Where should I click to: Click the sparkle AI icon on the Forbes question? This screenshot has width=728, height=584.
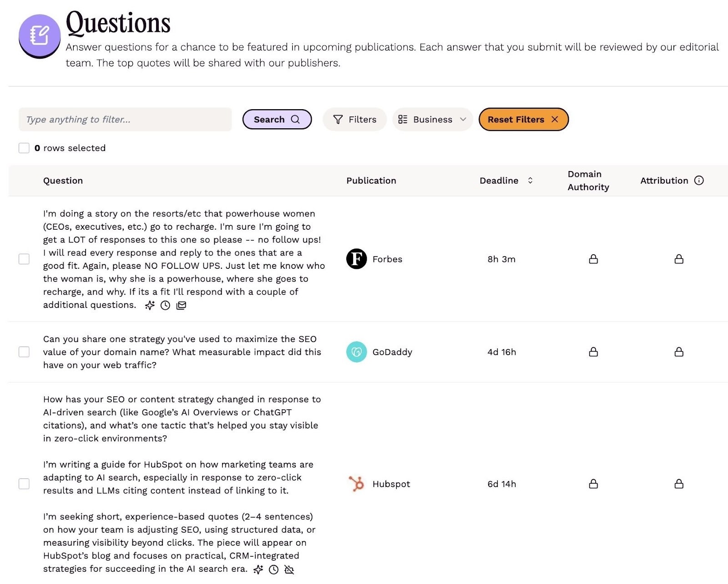click(x=150, y=305)
